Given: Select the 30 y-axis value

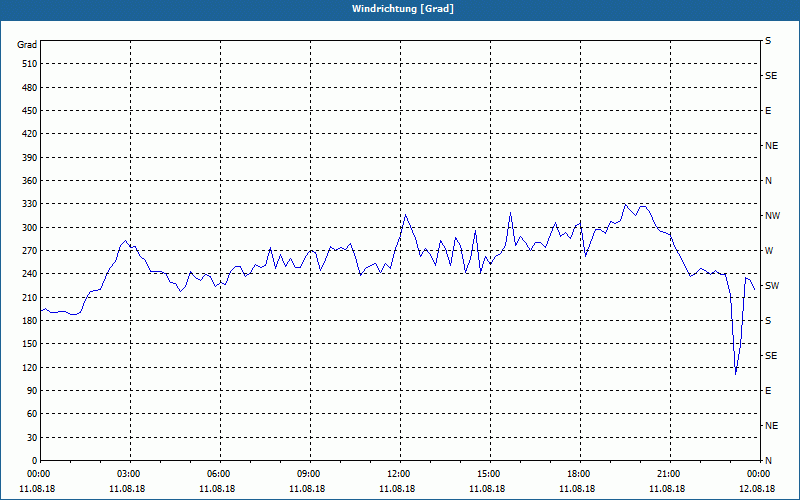Looking at the screenshot, I should (x=32, y=438).
